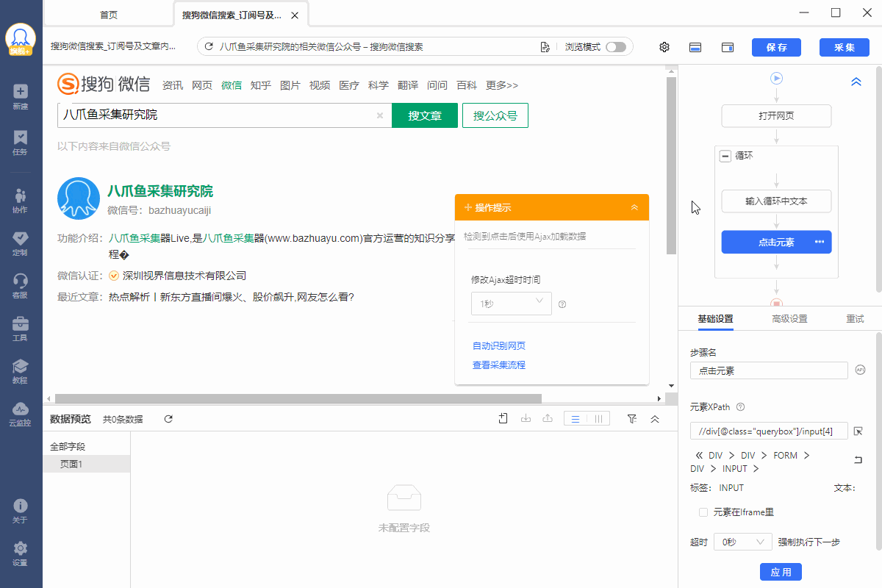Click the gear settings icon in toolbar
The width and height of the screenshot is (882, 588).
tap(664, 47)
